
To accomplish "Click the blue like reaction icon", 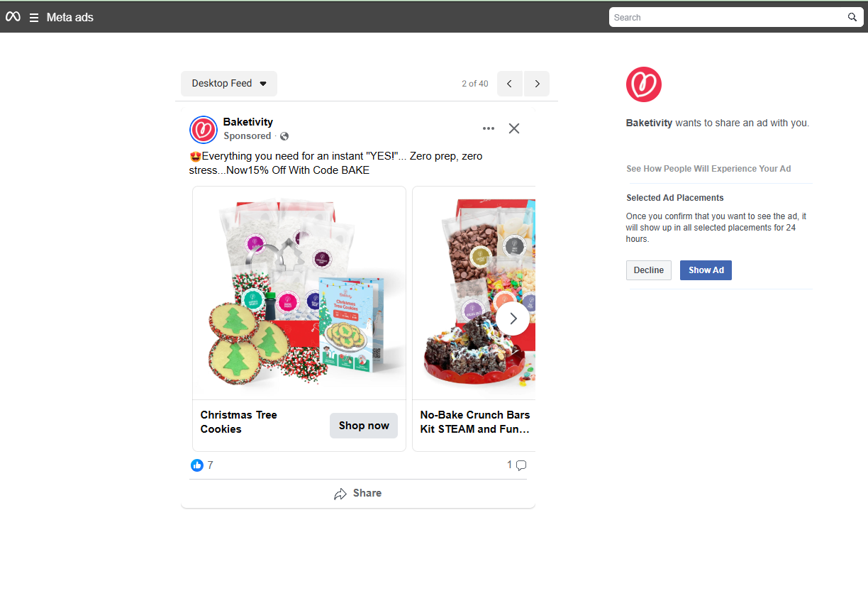I will [x=197, y=465].
